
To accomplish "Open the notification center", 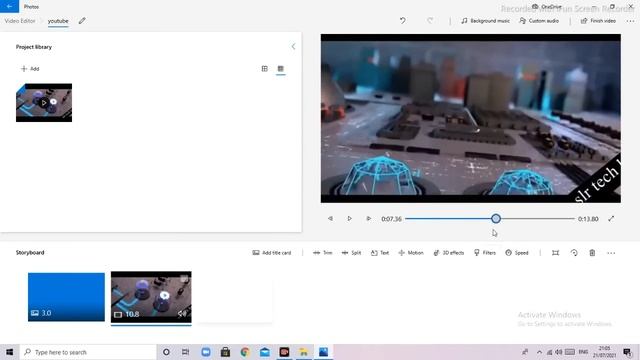I will [x=627, y=352].
